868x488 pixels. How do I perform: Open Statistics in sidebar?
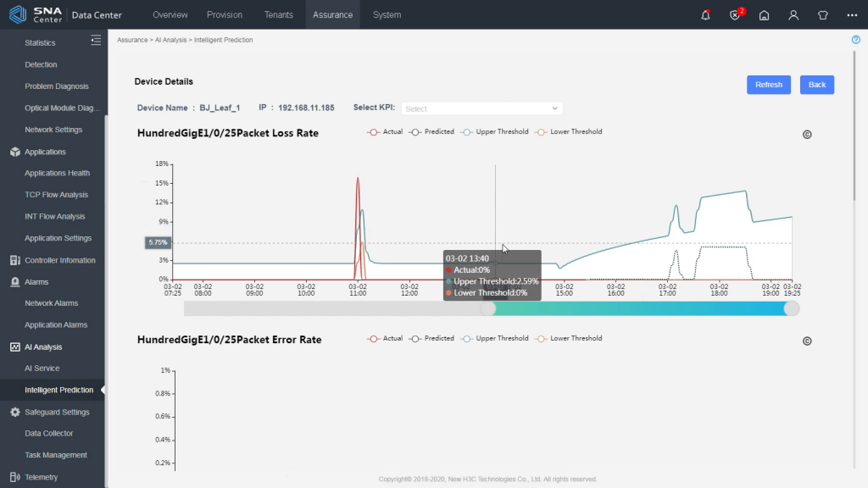(40, 42)
